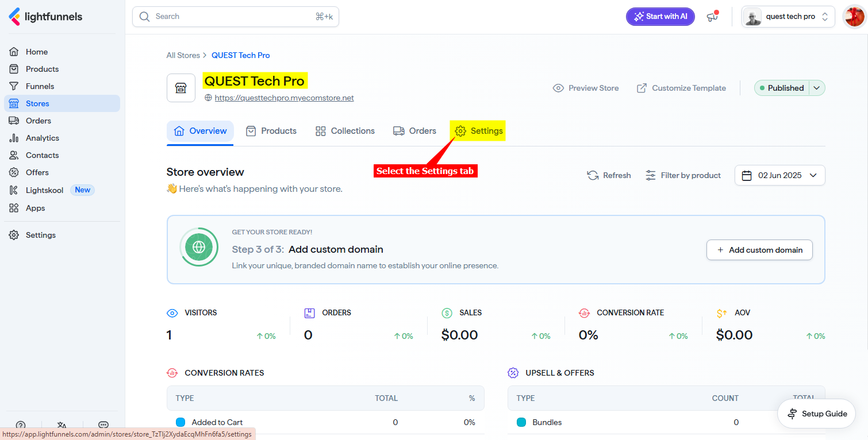This screenshot has width=868, height=440.
Task: Open the 02 Jun 2025 date picker
Action: (779, 175)
